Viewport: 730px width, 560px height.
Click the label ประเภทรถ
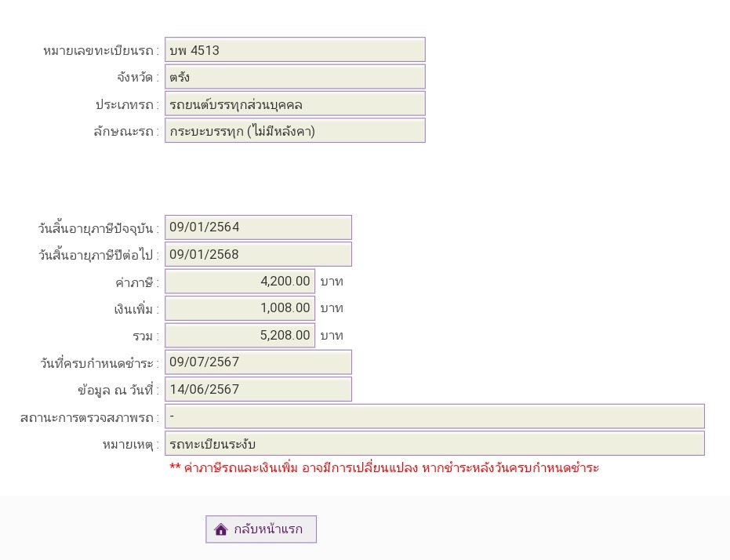click(x=127, y=105)
